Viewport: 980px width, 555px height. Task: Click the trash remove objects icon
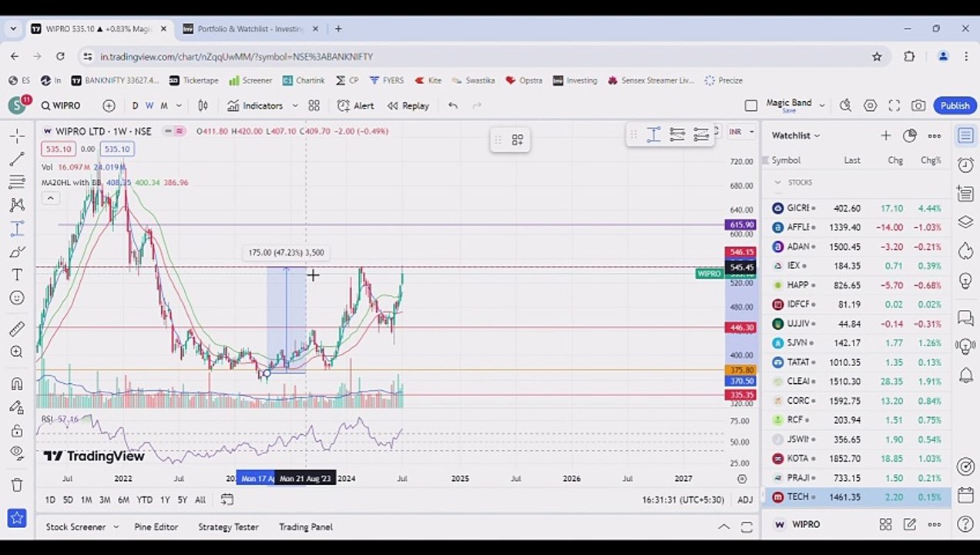pos(16,485)
